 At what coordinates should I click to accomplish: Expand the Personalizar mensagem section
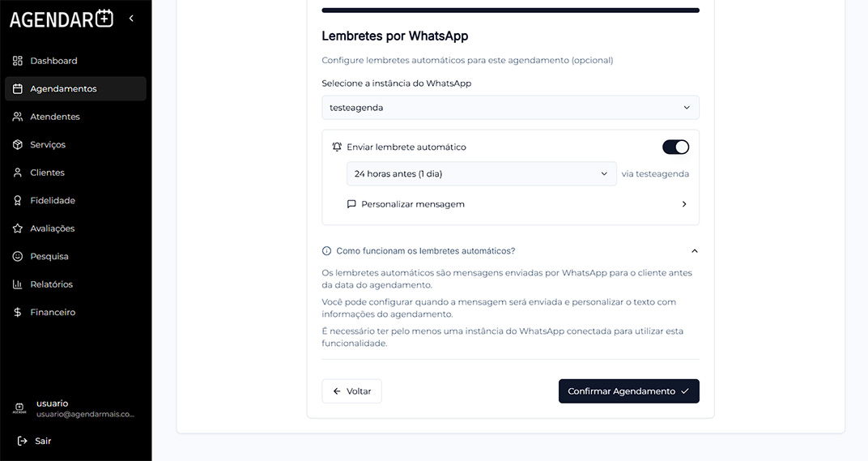coord(517,204)
